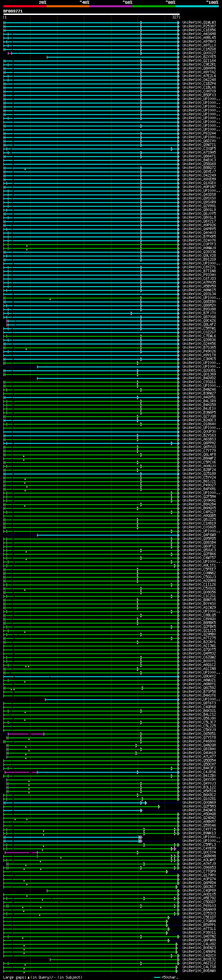Image resolution: width=222 pixels, height=980 pixels.
Task: Select hit UniRef100_P63244
Action: coord(199,133)
